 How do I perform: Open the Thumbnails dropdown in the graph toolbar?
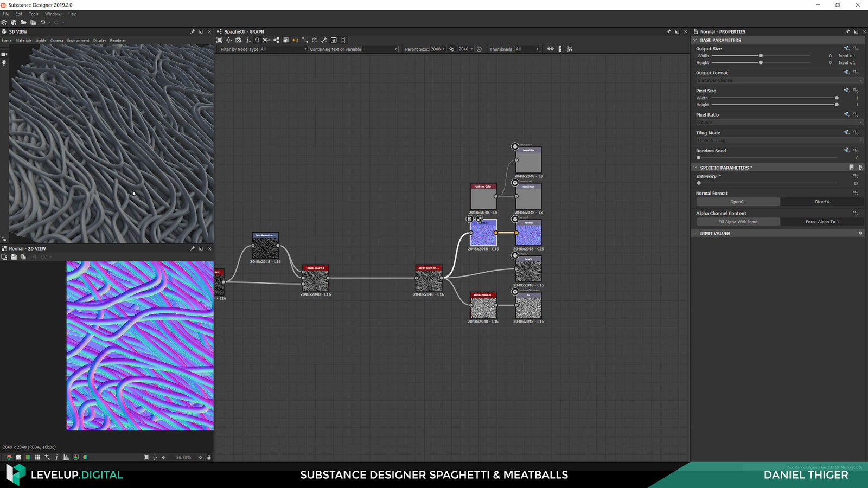point(527,49)
